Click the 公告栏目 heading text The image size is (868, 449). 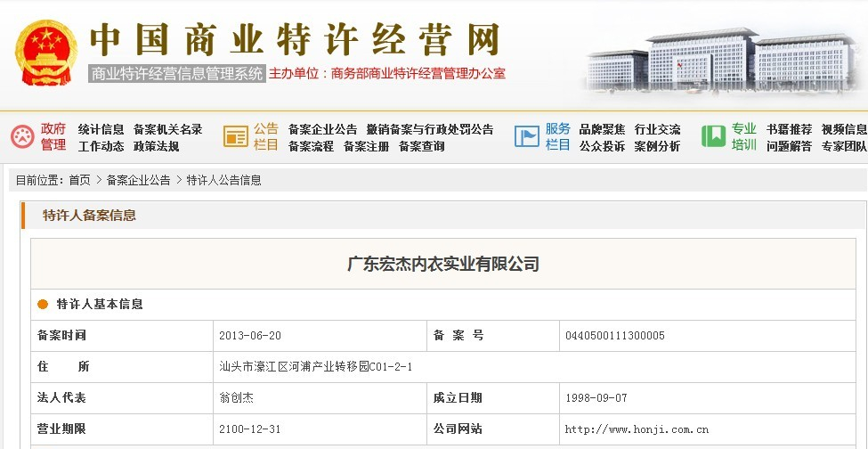[x=265, y=136]
